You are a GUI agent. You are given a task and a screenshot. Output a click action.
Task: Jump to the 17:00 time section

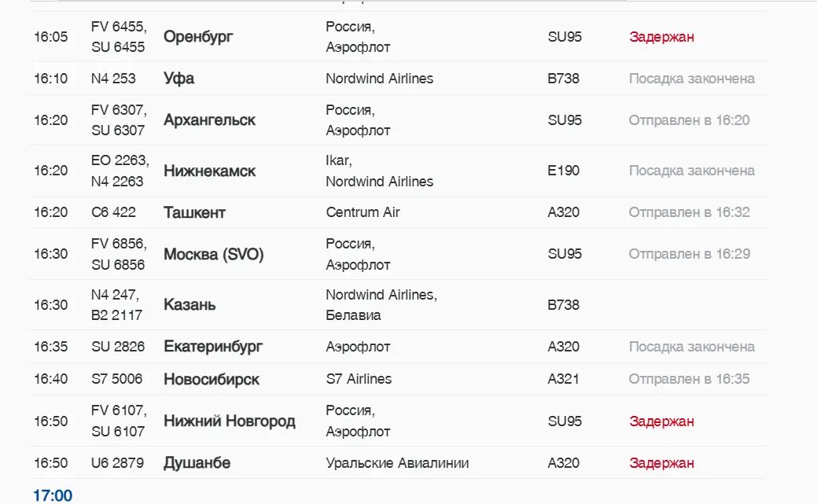pyautogui.click(x=53, y=495)
